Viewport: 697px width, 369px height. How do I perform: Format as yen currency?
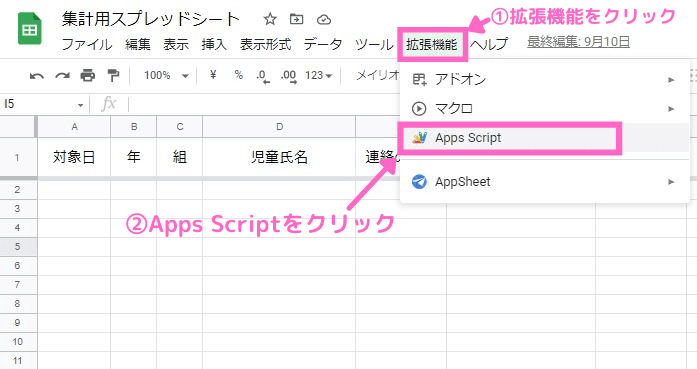213,75
